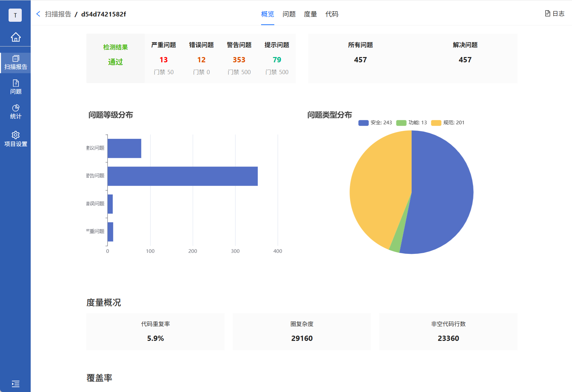Screen dimensions: 572x392
Task: Open the 日志 log button
Action: click(x=555, y=14)
